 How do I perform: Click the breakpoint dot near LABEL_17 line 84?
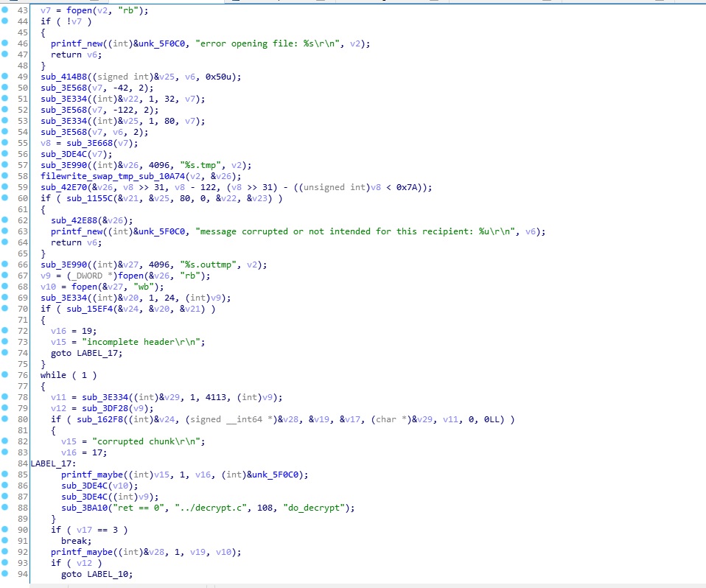pos(7,463)
